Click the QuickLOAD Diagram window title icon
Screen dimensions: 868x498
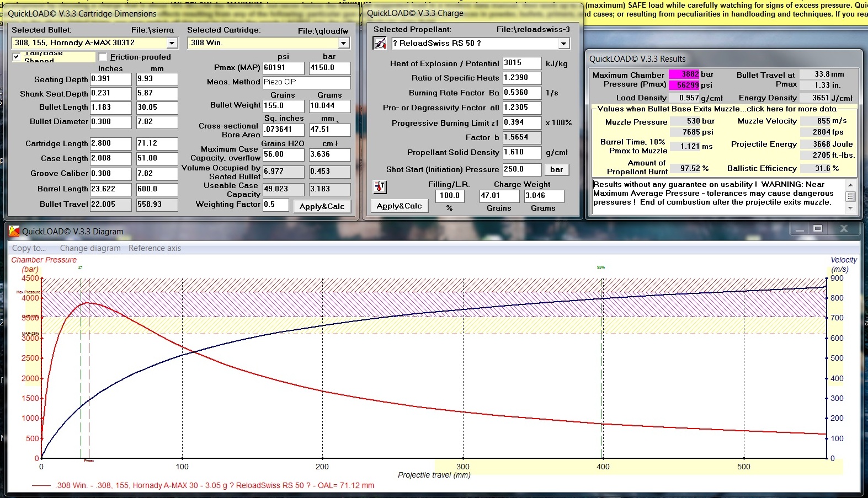coord(14,232)
